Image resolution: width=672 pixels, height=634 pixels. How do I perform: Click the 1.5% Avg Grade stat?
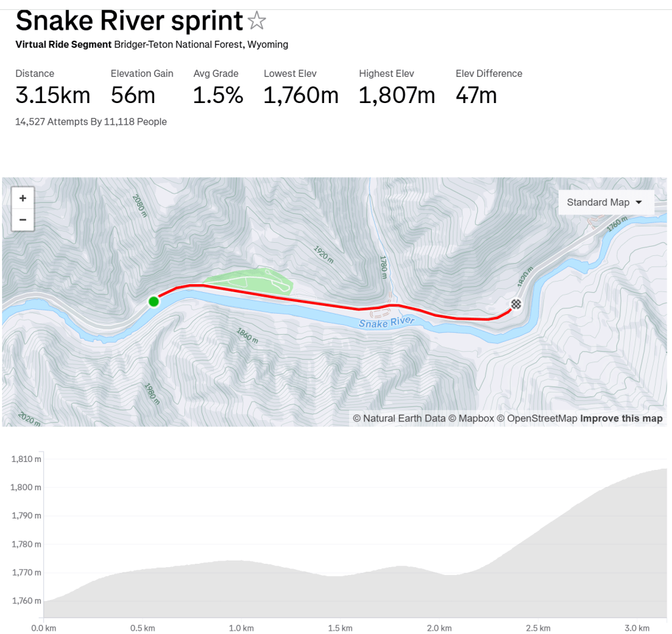pos(218,95)
